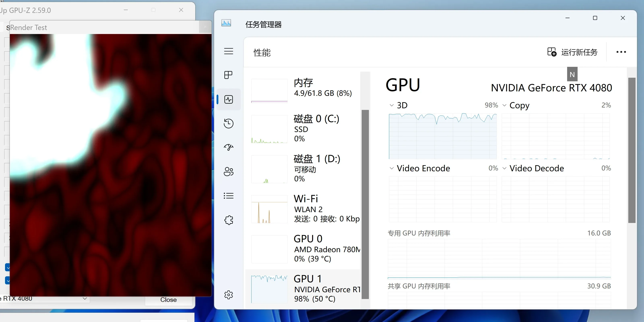The height and width of the screenshot is (322, 644).
Task: Open the Processes page icon
Action: (228, 75)
